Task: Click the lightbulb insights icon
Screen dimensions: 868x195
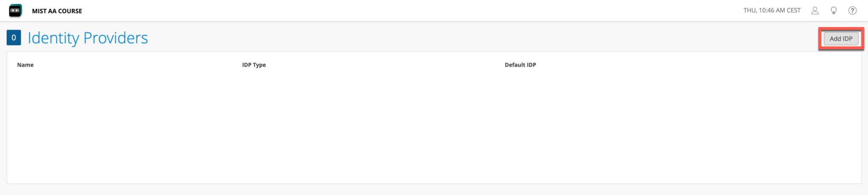Action: pos(833,11)
